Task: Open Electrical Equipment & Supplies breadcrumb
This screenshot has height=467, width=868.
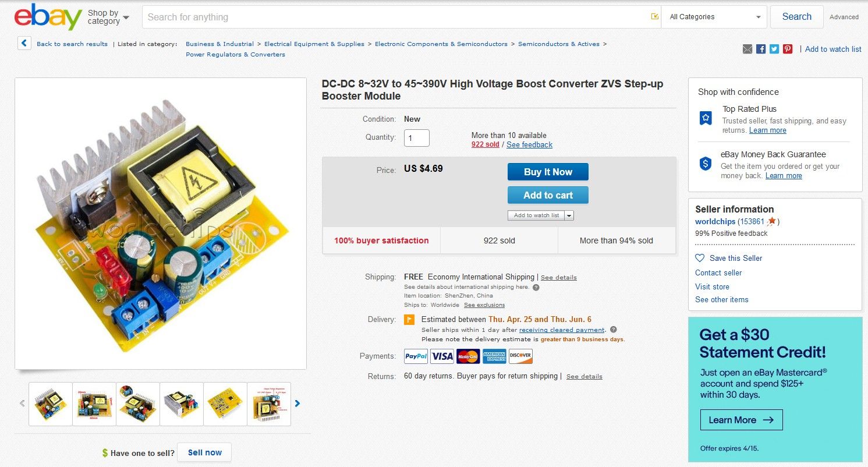Action: [x=314, y=44]
